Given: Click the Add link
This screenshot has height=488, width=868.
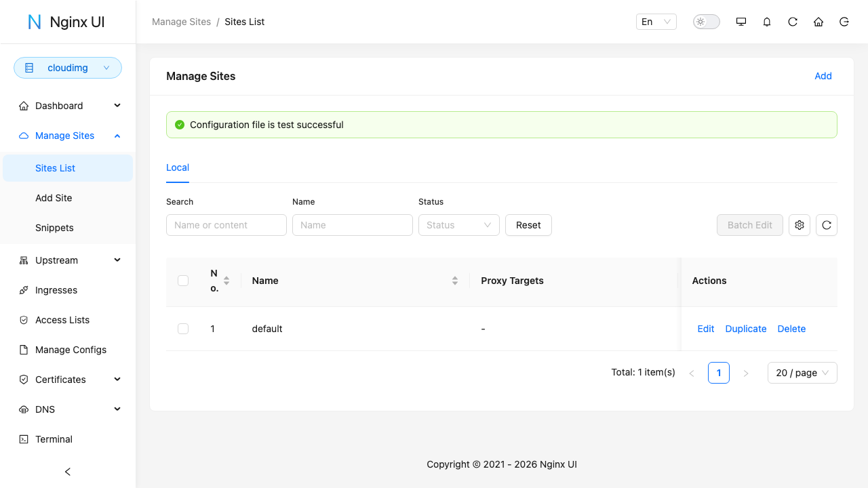Looking at the screenshot, I should coord(823,76).
